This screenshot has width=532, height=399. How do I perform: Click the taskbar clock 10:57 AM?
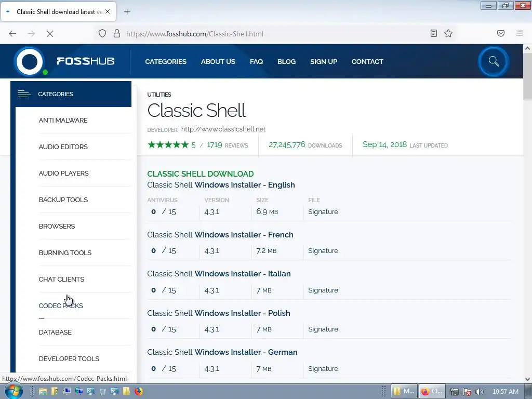coord(505,392)
